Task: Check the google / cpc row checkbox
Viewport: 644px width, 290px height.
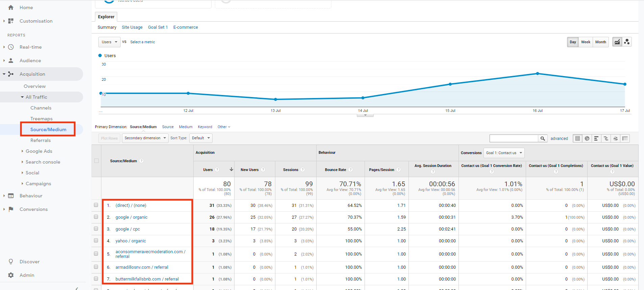Action: click(96, 229)
